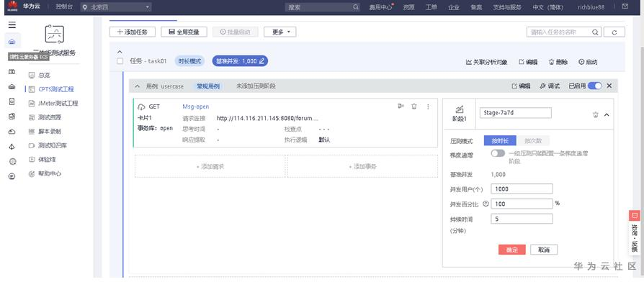Select the by-count pressure mode

(x=532, y=140)
